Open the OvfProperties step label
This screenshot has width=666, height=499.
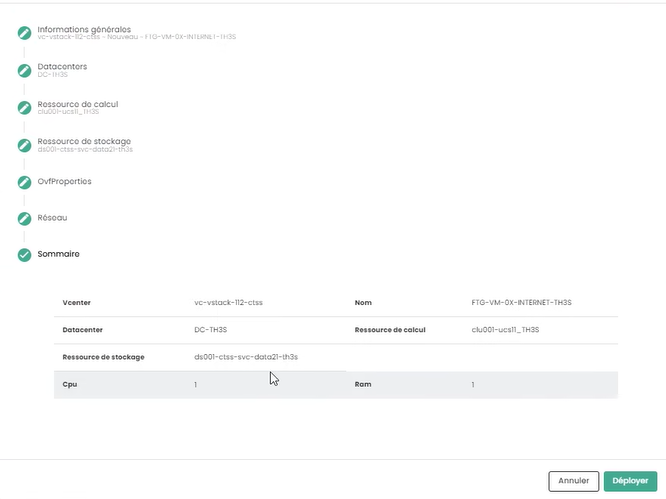64,181
